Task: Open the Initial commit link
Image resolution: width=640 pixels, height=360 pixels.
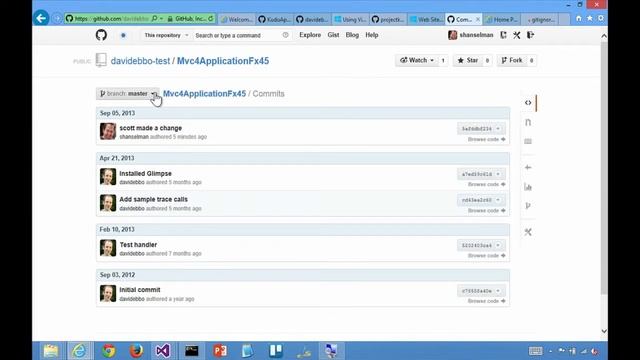Action: click(x=140, y=290)
